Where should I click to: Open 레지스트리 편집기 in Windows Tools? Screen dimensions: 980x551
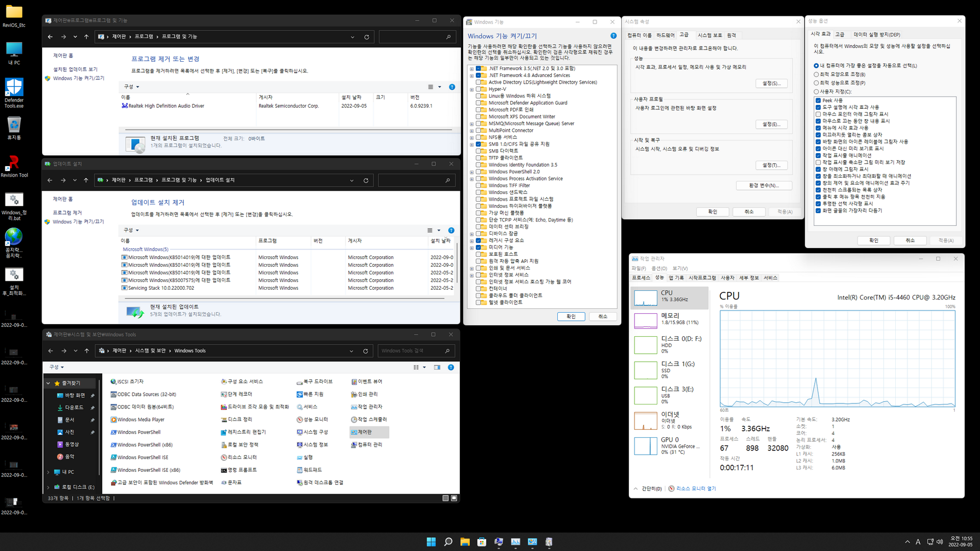(243, 432)
